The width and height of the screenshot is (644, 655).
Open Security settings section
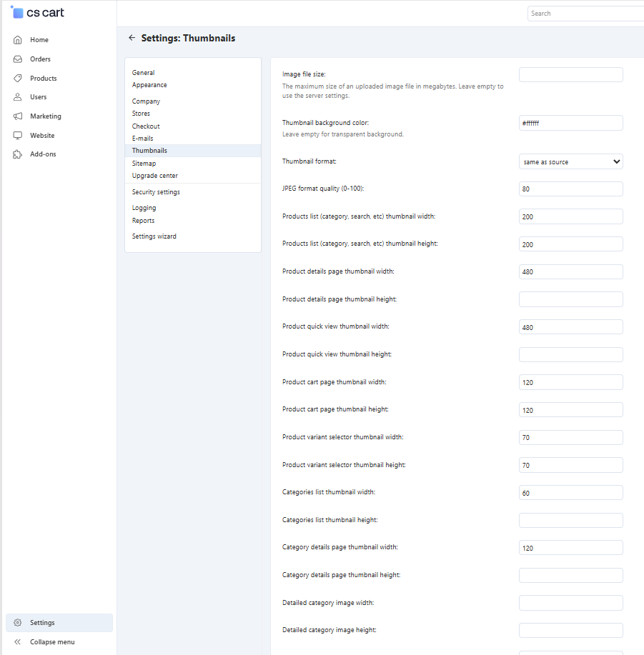click(156, 191)
